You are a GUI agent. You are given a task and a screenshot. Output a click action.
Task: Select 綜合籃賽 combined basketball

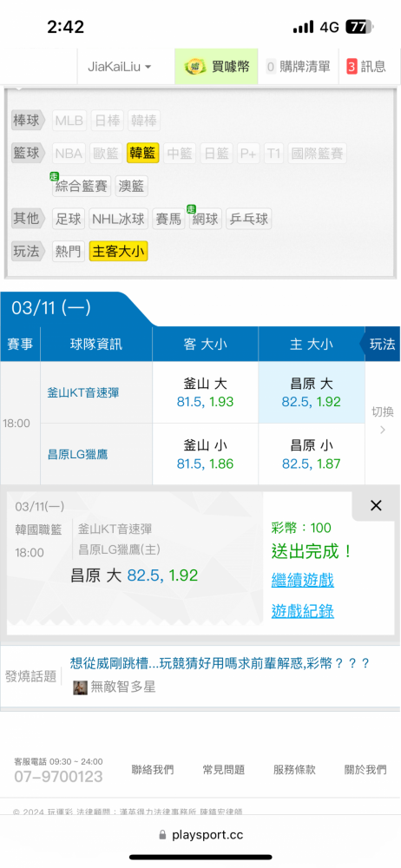[x=82, y=186]
